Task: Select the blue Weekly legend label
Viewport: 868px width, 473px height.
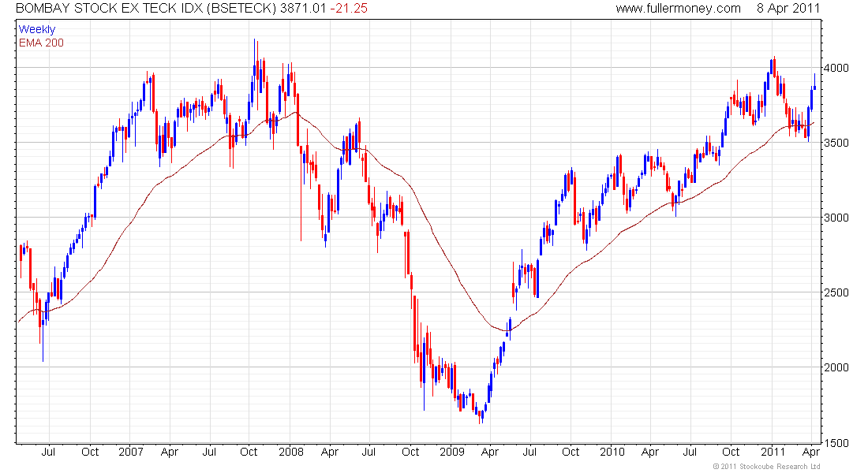Action: [x=37, y=29]
